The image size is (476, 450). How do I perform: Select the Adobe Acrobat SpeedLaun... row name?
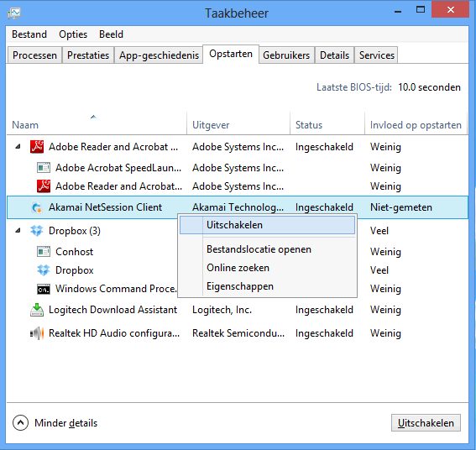click(x=118, y=168)
